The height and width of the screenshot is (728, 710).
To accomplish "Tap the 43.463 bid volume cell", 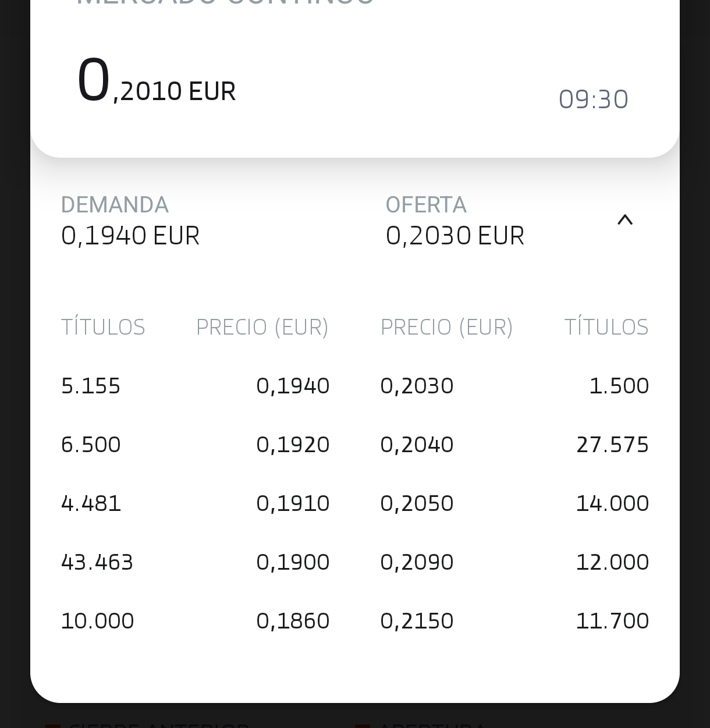I will click(x=97, y=562).
